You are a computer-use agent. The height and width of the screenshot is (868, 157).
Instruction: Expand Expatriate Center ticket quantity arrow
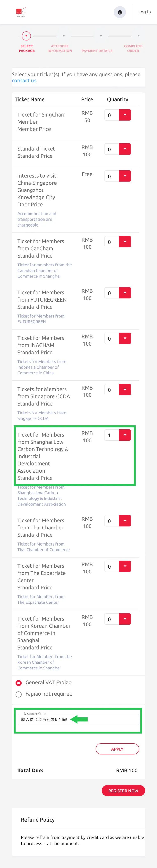[125, 566]
